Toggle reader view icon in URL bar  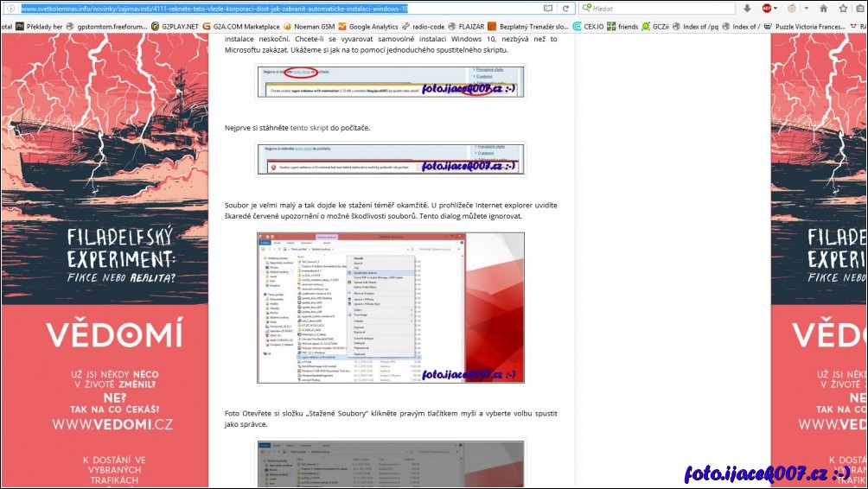(548, 9)
